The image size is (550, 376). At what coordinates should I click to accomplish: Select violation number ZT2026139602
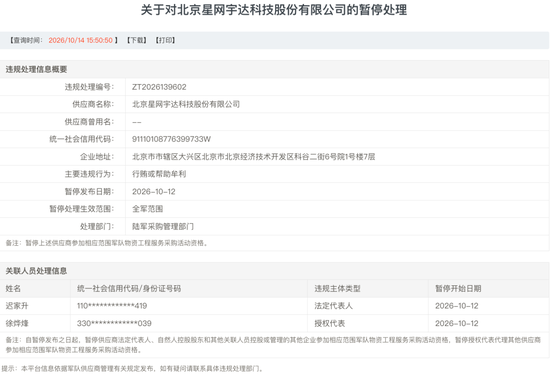[x=159, y=87]
